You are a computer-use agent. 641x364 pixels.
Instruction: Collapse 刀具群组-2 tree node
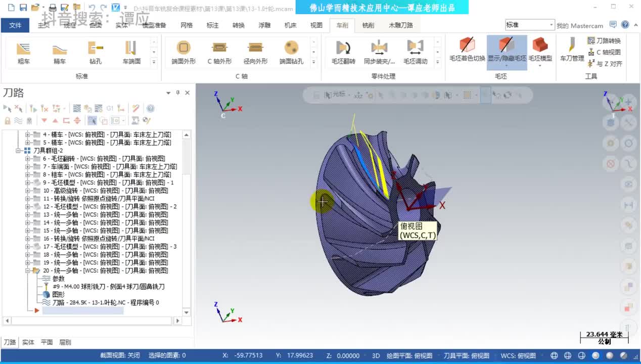pos(19,151)
